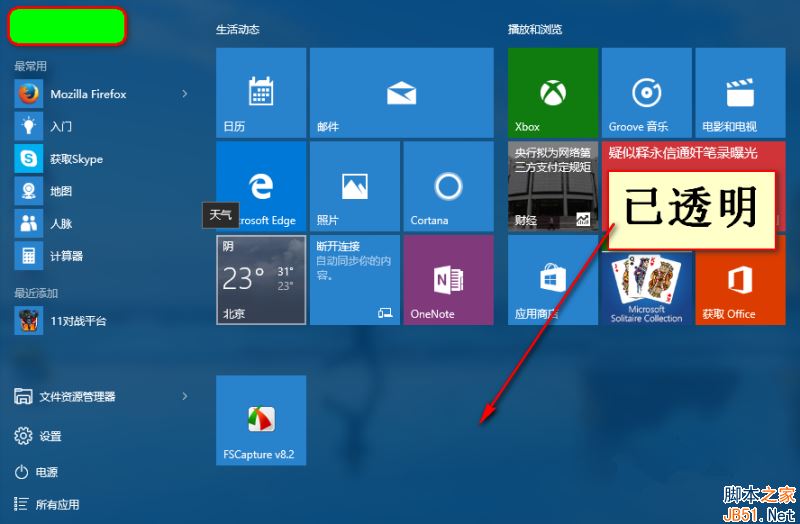Launch 获取Skype from the list
The width and height of the screenshot is (800, 524).
(x=76, y=159)
